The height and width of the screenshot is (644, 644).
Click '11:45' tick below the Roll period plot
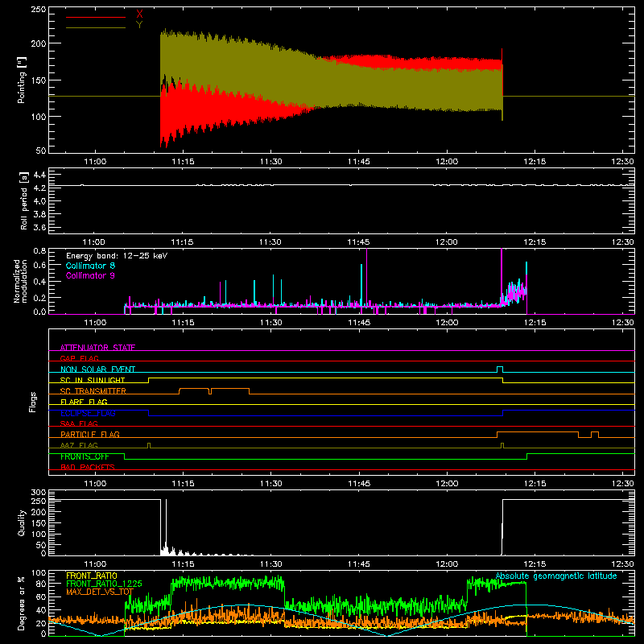coord(358,242)
